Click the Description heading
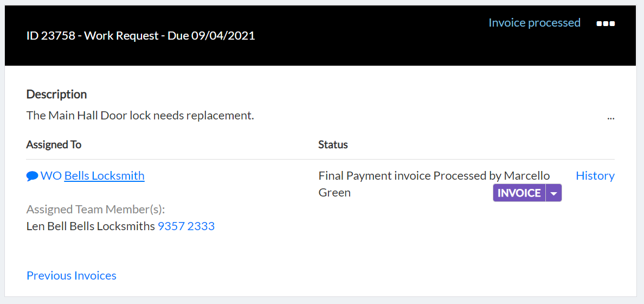This screenshot has width=644, height=304. point(57,94)
